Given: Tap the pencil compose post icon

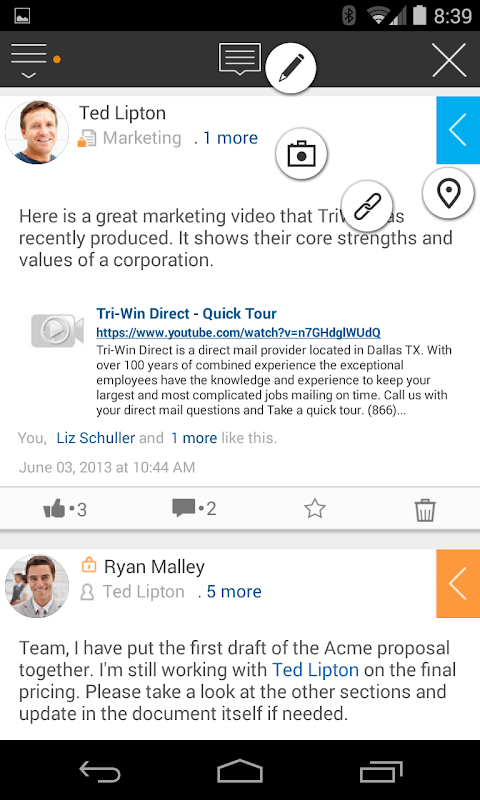Looking at the screenshot, I should click(x=291, y=67).
